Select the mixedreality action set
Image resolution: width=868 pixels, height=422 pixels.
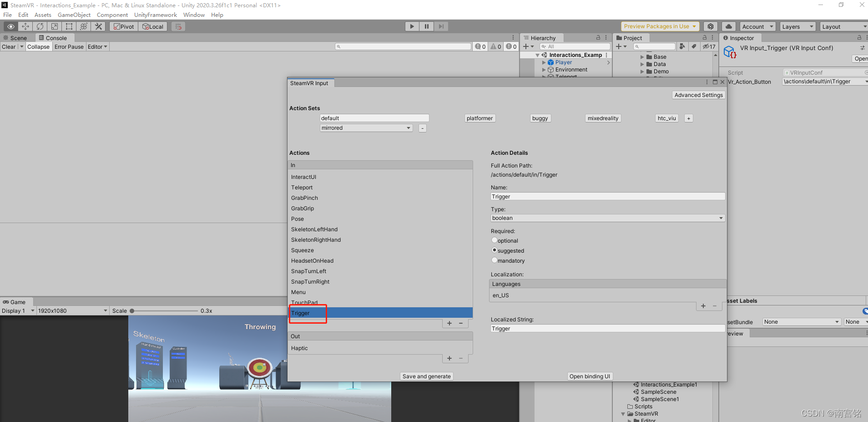pyautogui.click(x=603, y=118)
